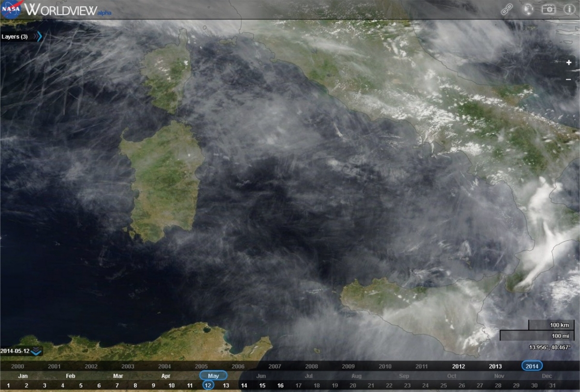Viewport: 580px width, 392px height.
Task: Zoom out with the minus button
Action: coord(569,79)
